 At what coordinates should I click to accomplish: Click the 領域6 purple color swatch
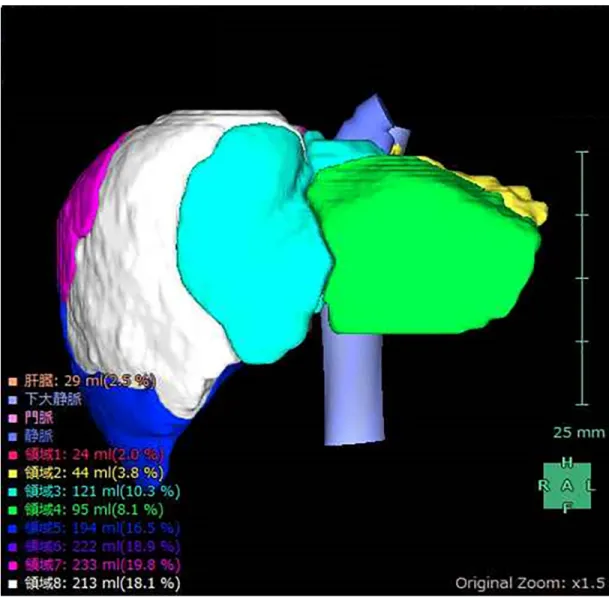[13, 547]
